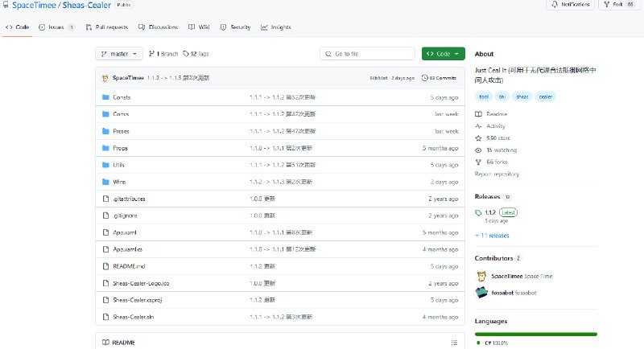Open the Sheas-Cealer-Logo.ico file
The image size is (644, 349).
[142, 283]
